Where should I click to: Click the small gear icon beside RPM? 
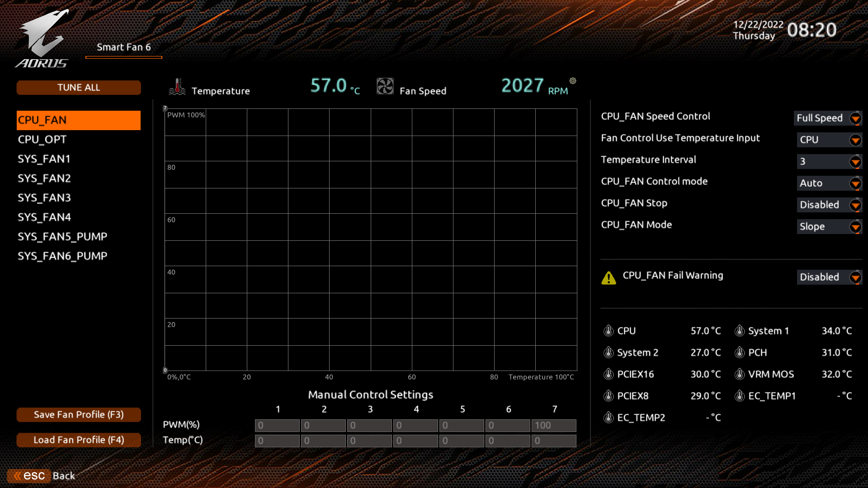click(x=573, y=81)
